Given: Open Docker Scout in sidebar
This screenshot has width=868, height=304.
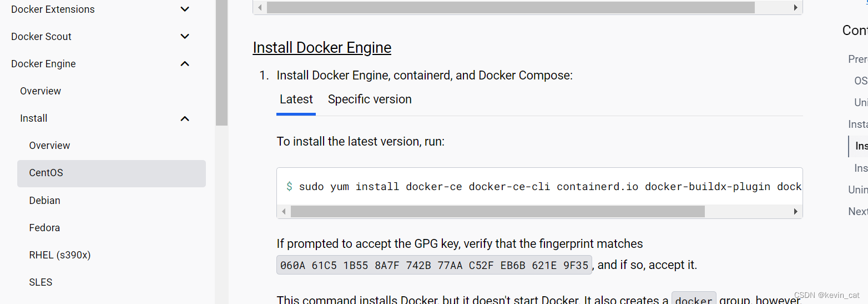Looking at the screenshot, I should 41,37.
